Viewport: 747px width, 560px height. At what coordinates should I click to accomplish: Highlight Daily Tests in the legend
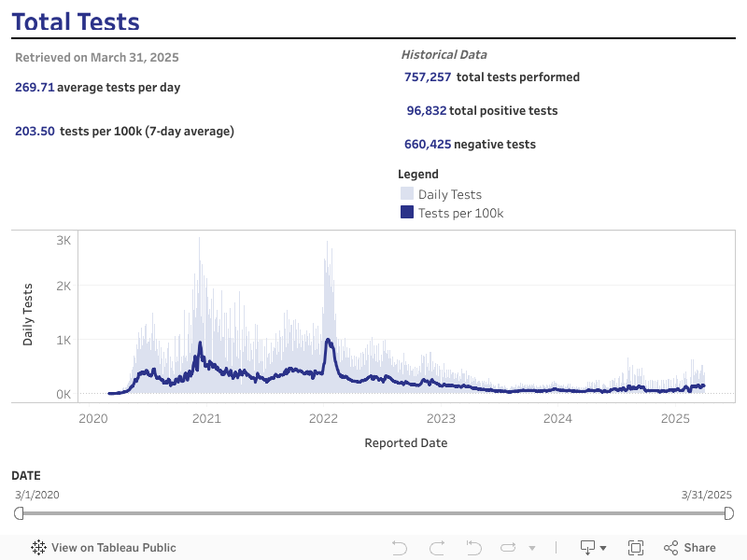449,194
